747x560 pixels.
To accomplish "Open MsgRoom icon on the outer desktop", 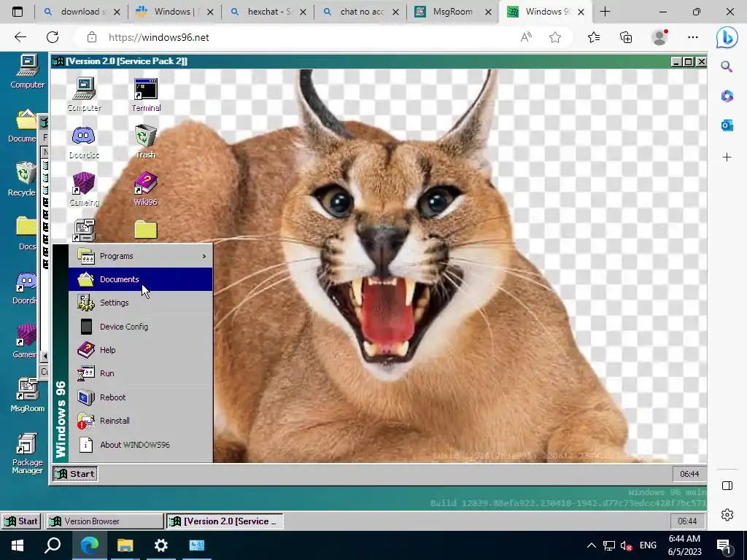I will 27,394.
